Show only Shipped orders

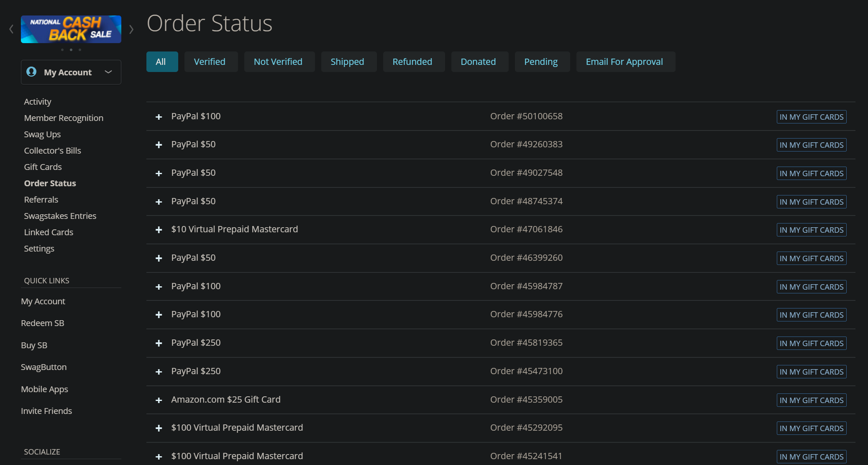(x=347, y=62)
